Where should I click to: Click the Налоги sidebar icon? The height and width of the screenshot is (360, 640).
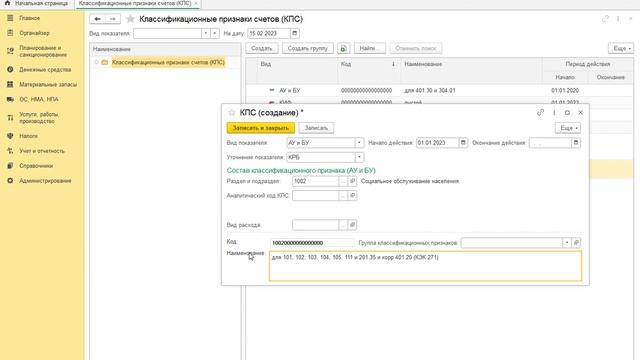coord(10,136)
